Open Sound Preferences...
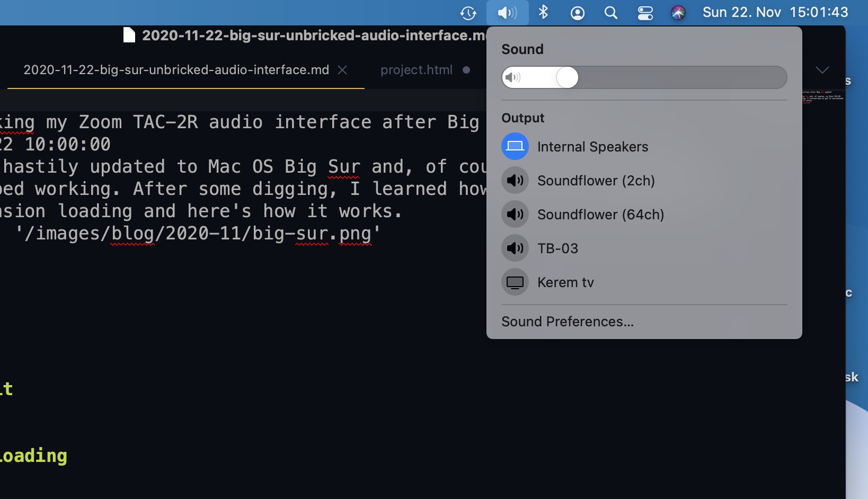The width and height of the screenshot is (868, 499). [567, 322]
